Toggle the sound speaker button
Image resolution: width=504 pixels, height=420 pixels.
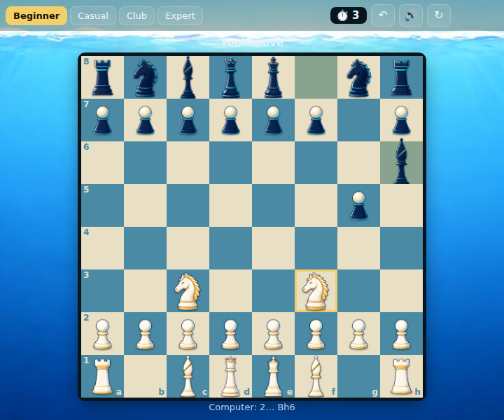click(411, 15)
